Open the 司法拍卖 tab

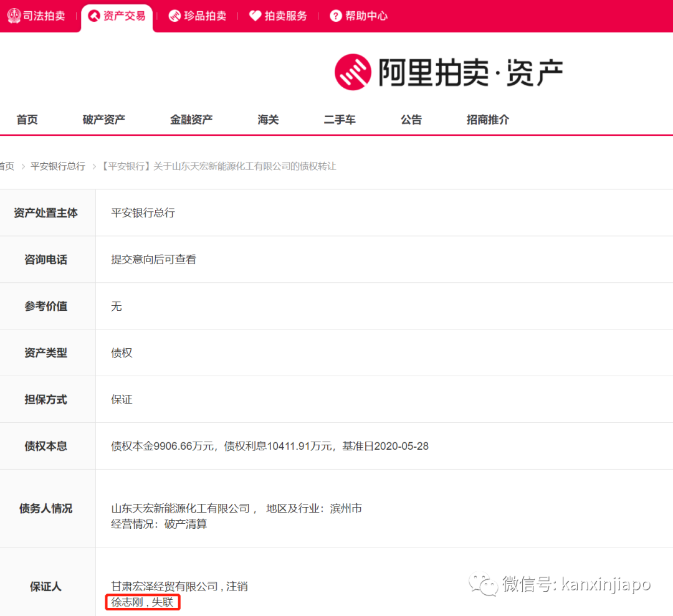tap(44, 16)
